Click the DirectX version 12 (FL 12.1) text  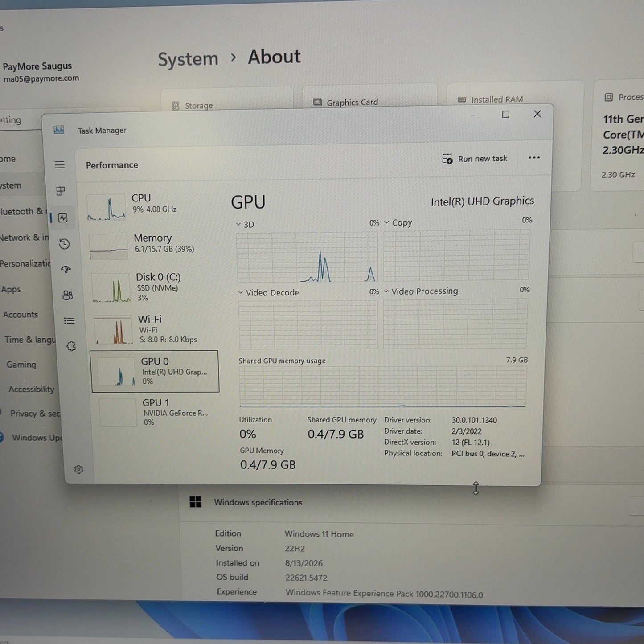click(470, 443)
